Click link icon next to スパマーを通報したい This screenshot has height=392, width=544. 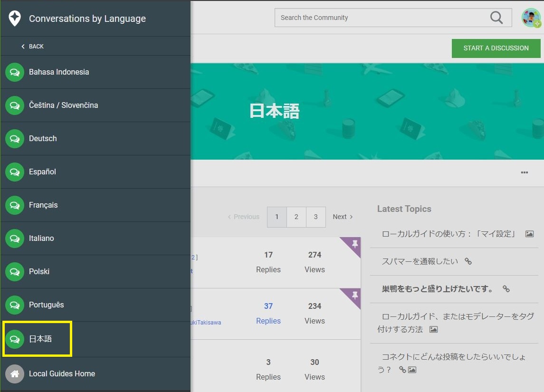pyautogui.click(x=468, y=261)
